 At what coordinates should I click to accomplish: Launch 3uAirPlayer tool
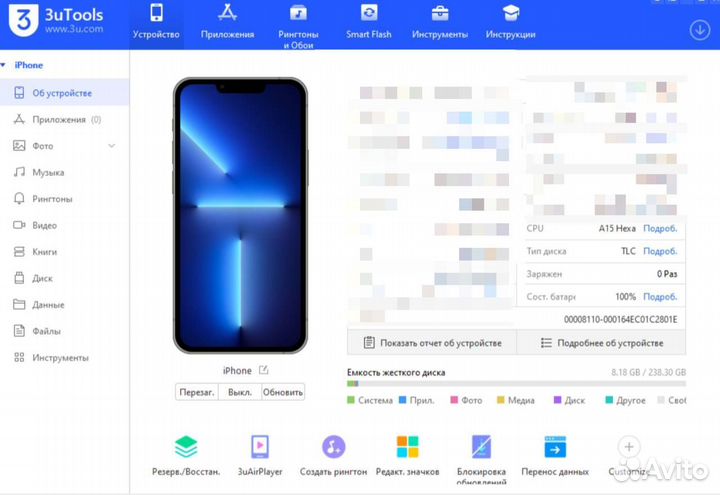click(x=259, y=447)
